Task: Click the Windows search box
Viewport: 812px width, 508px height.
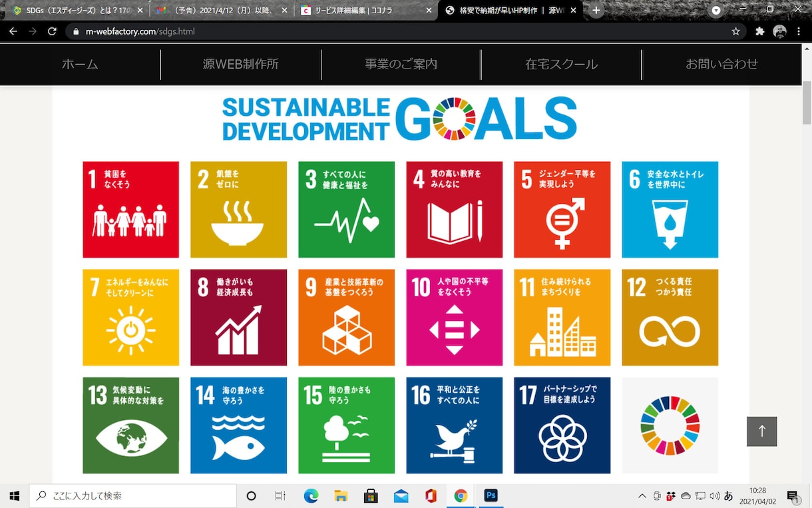Action: 133,496
